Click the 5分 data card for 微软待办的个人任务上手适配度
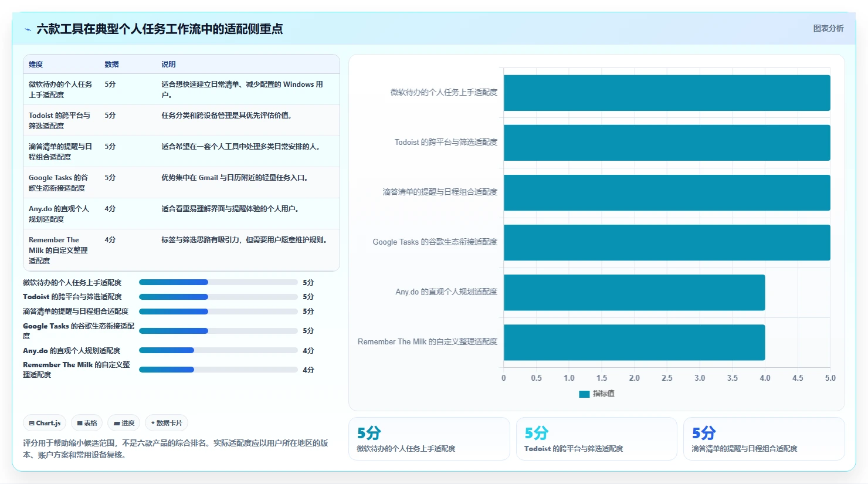 pyautogui.click(x=429, y=439)
